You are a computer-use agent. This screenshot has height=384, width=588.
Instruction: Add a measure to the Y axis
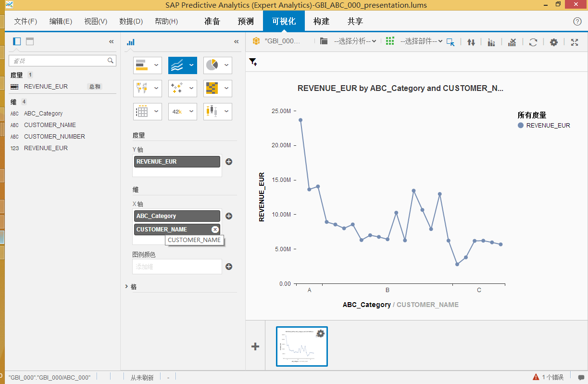coord(229,162)
